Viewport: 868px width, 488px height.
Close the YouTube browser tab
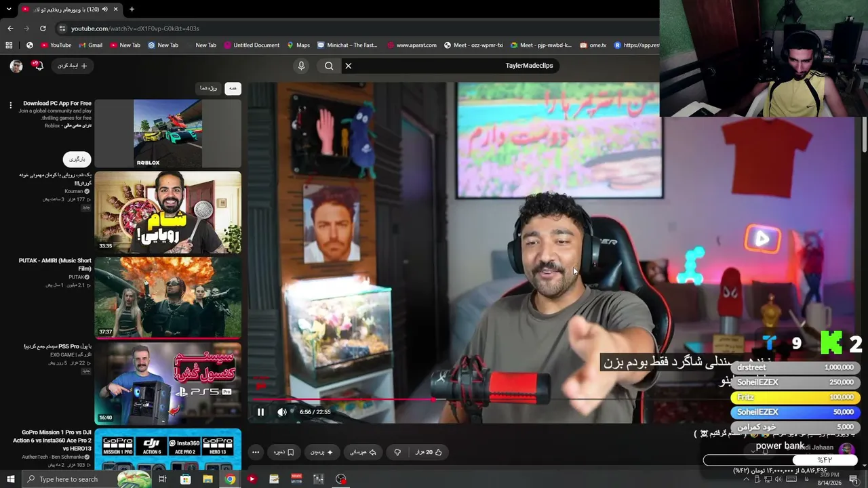pyautogui.click(x=116, y=9)
